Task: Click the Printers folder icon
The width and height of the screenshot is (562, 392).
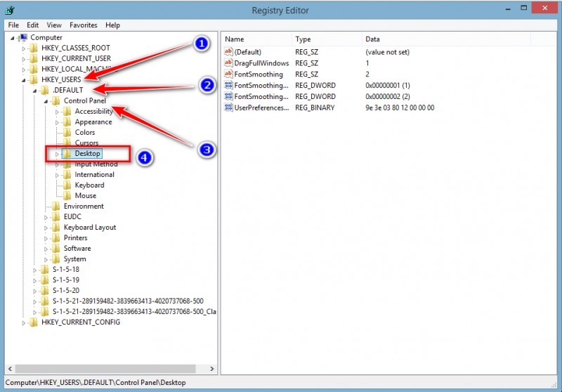Action: [x=56, y=238]
